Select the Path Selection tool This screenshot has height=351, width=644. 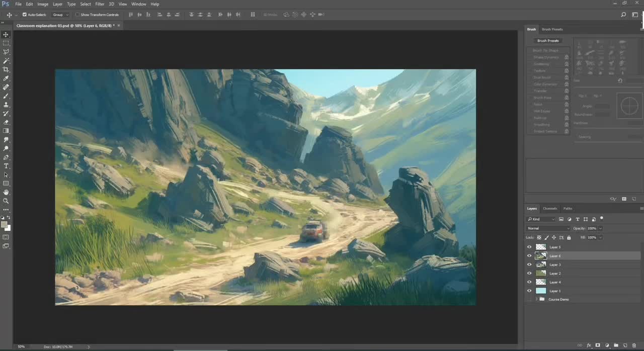[x=6, y=174]
